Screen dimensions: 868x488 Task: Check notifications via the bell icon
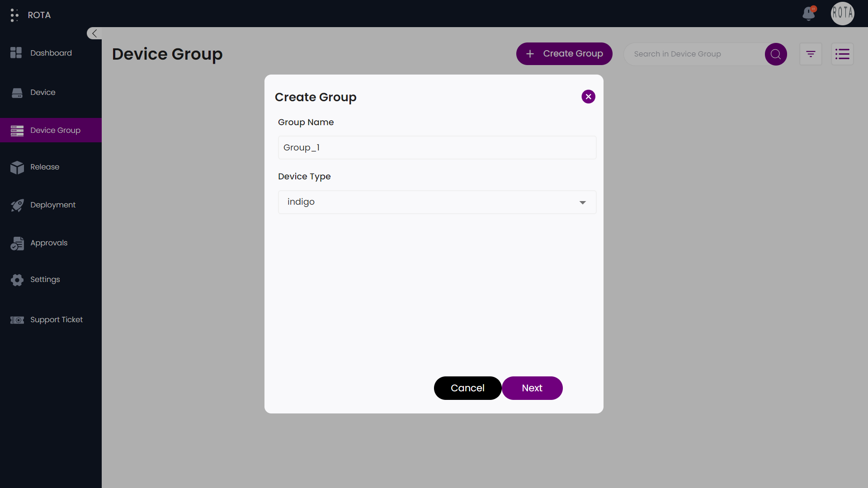[809, 14]
